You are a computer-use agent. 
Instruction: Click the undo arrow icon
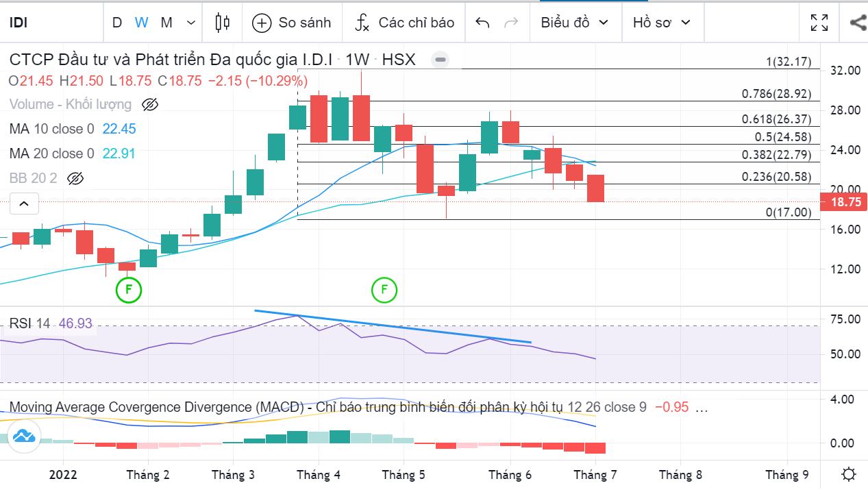click(482, 23)
